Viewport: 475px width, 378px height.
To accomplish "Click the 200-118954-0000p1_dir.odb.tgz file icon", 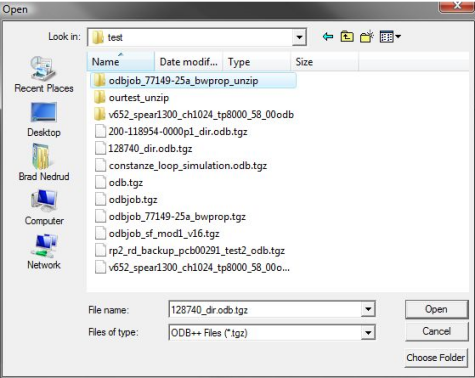I will (100, 131).
